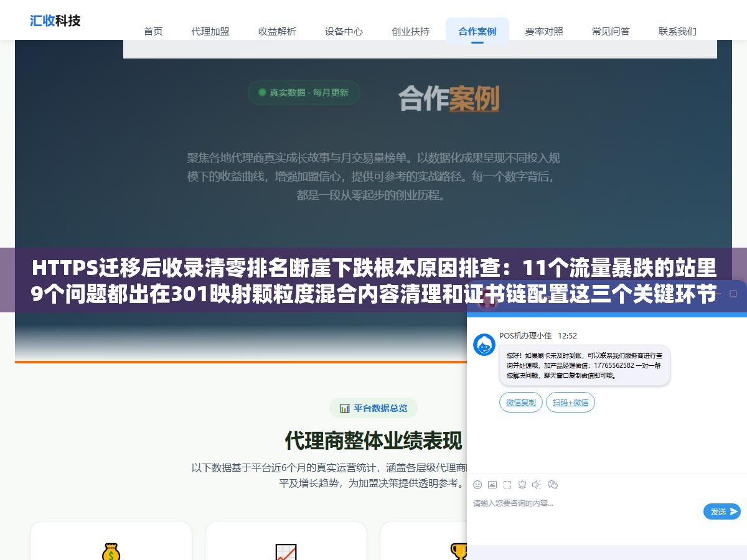This screenshot has width=747, height=560.
Task: Click the 代理商整体业绩表现 heading
Action: click(374, 441)
